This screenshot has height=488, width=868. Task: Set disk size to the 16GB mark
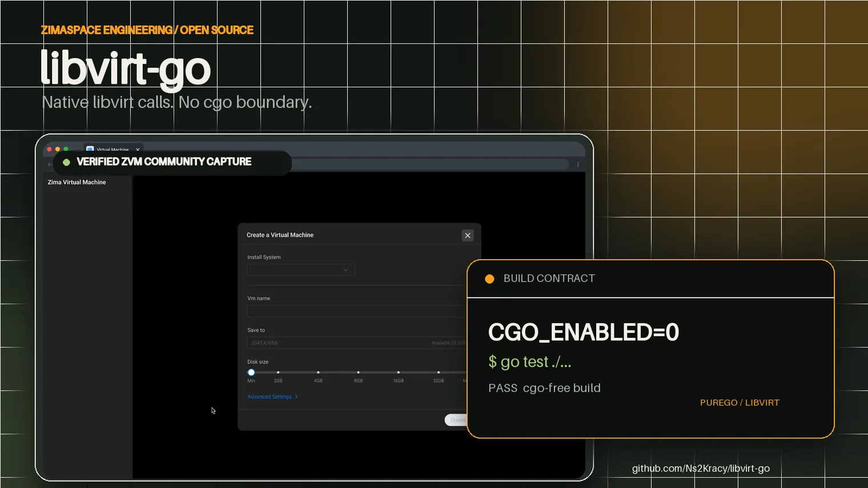tap(399, 372)
